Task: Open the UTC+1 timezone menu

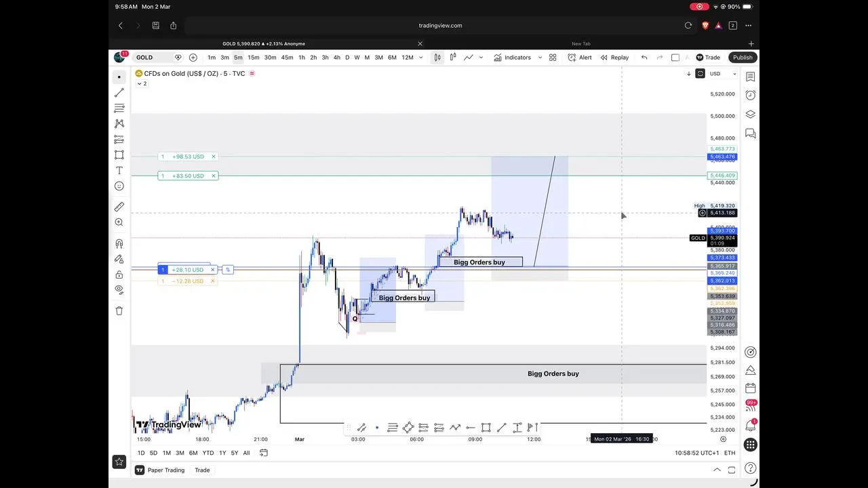Action: point(697,453)
